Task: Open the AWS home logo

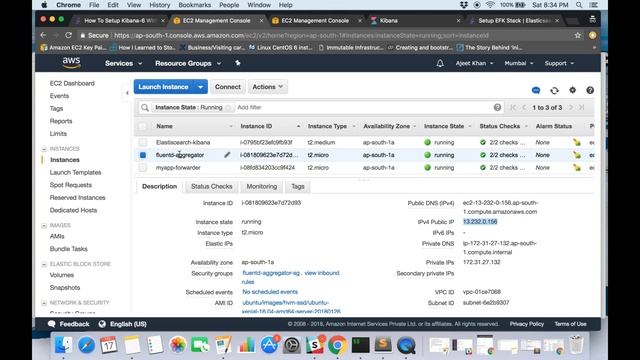Action: click(71, 63)
